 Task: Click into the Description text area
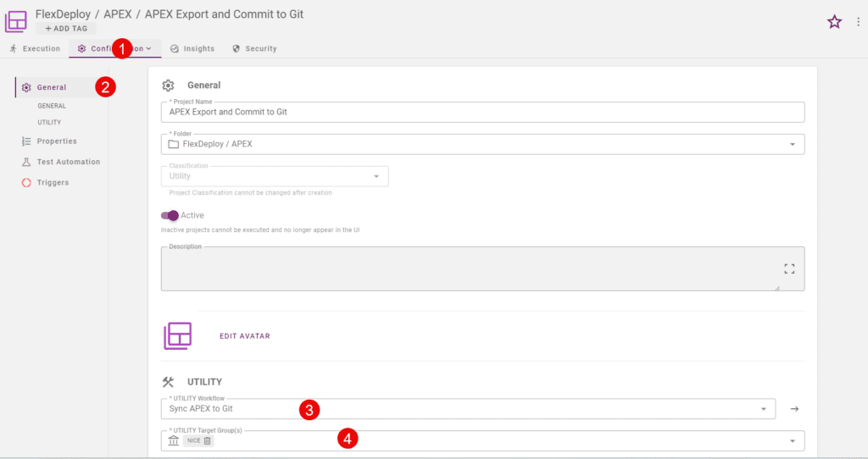(x=482, y=268)
